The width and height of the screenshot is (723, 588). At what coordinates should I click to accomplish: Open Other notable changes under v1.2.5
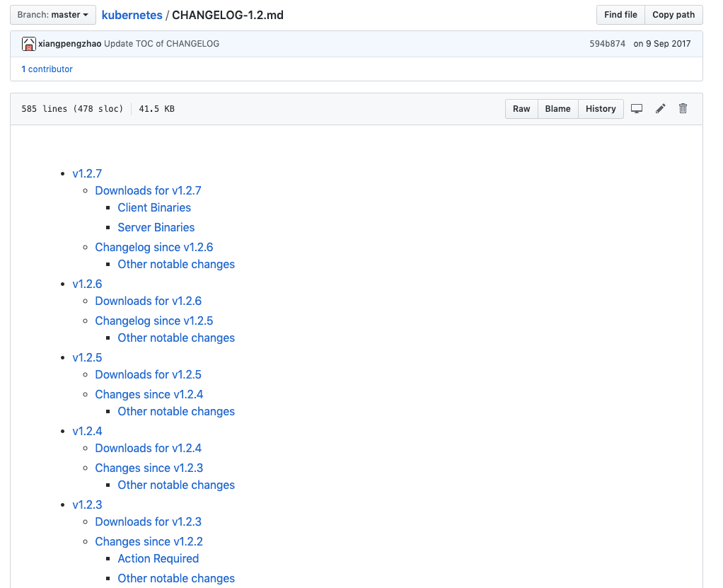(x=176, y=411)
